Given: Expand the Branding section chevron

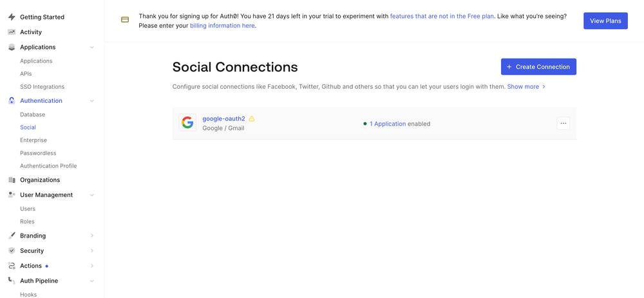Looking at the screenshot, I should (x=92, y=236).
